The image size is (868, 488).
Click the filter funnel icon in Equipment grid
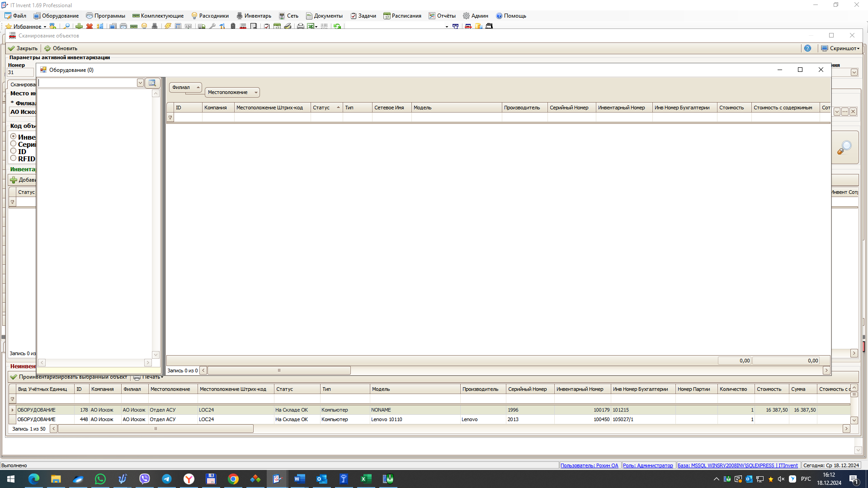[x=170, y=117]
